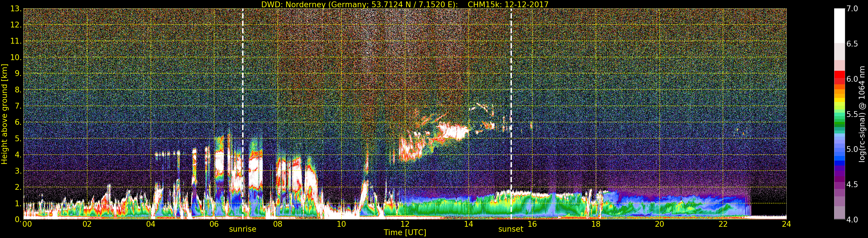Click the time axis tick '16'

point(532,224)
